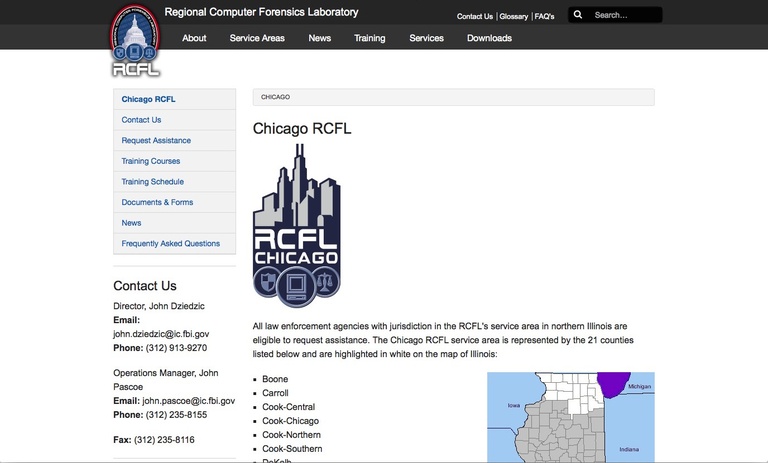
Task: Click the Chicago RCFL page heading
Action: tap(302, 128)
